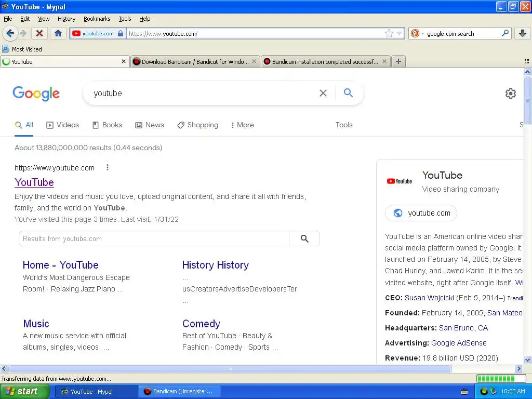Stop page loading with red X

point(39,33)
